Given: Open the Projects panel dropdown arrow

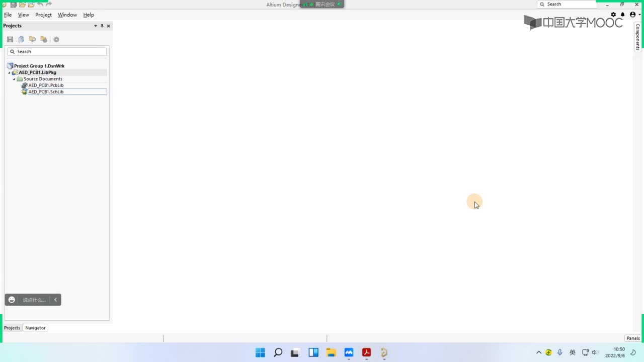Looking at the screenshot, I should 96,26.
